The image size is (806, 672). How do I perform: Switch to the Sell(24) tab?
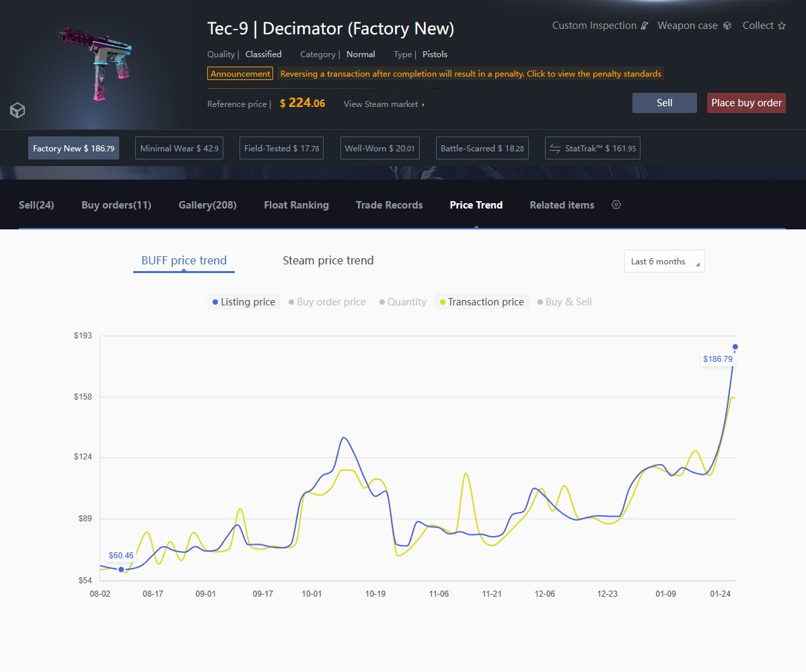(36, 205)
